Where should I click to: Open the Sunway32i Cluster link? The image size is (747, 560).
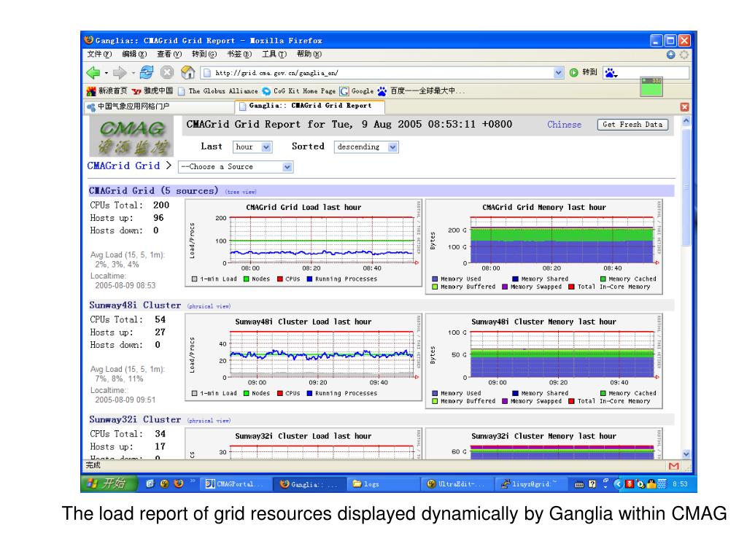pyautogui.click(x=135, y=419)
